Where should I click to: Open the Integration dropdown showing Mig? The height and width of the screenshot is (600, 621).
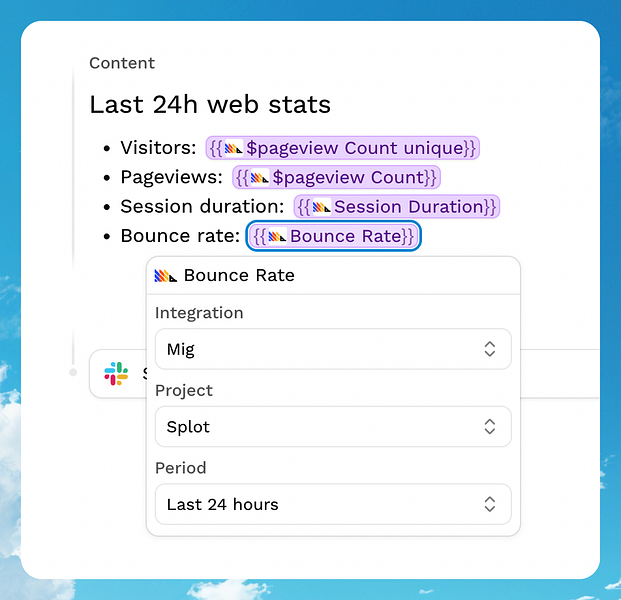tap(333, 349)
